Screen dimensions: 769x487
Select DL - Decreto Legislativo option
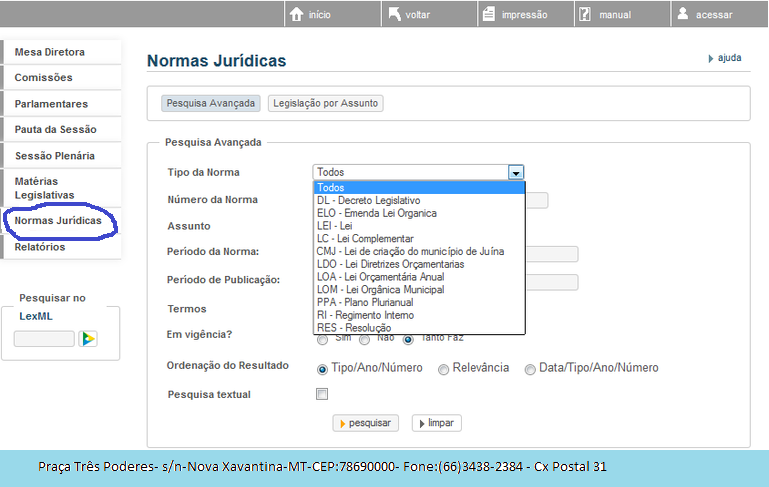coord(368,201)
